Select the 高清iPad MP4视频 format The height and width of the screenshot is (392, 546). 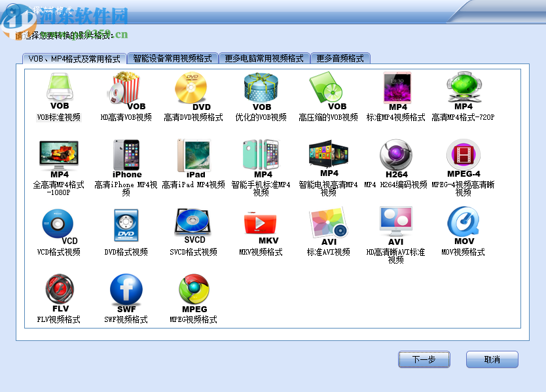tap(193, 156)
